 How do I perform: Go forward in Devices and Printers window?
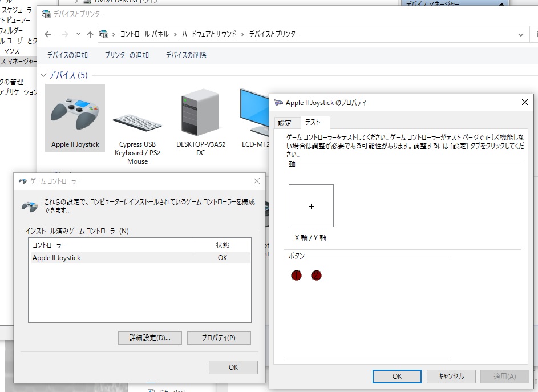(x=64, y=34)
